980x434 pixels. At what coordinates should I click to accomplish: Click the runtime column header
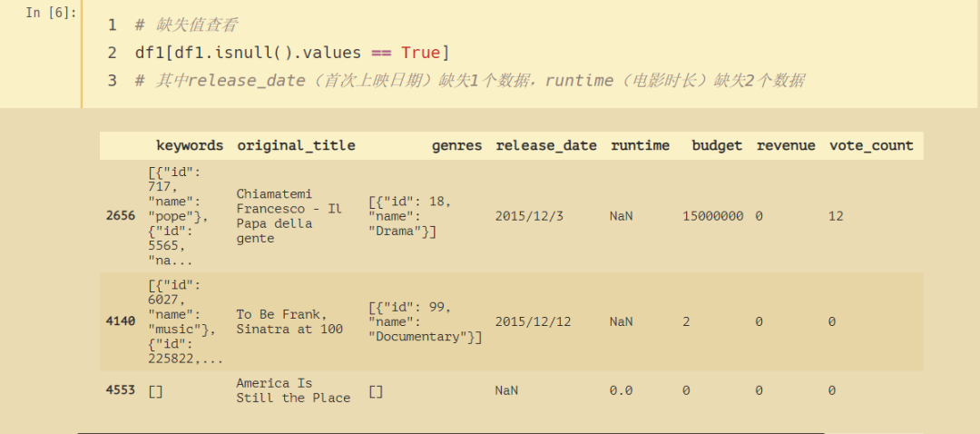(x=640, y=145)
